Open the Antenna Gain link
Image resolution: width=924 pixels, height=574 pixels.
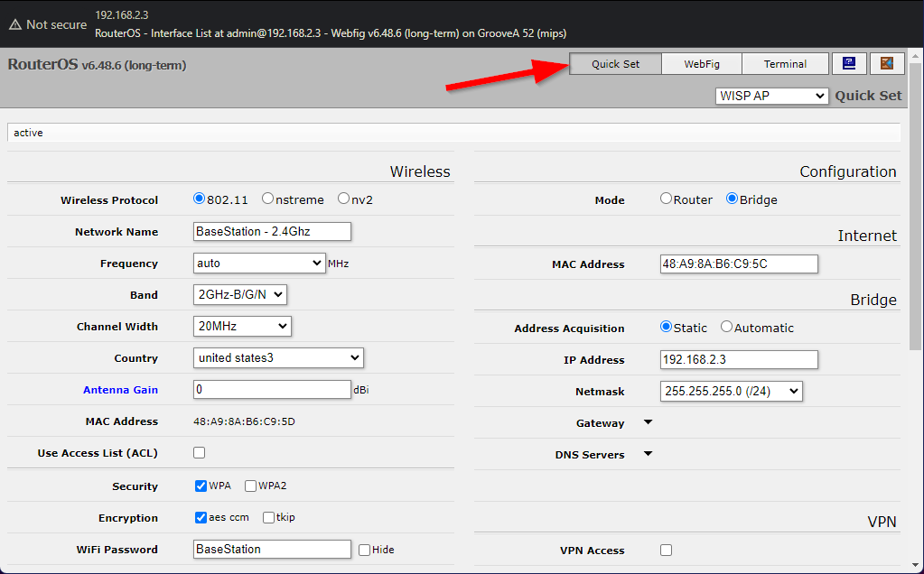[x=120, y=389]
